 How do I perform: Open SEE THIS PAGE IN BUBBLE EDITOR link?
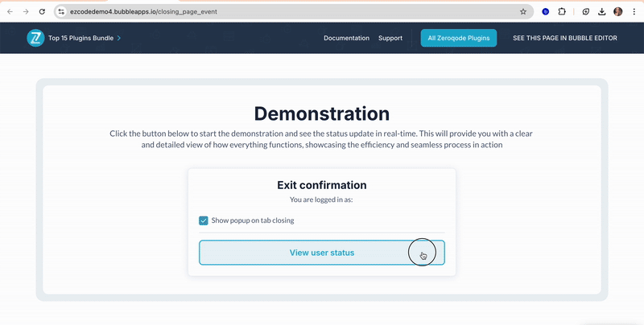coord(564,38)
